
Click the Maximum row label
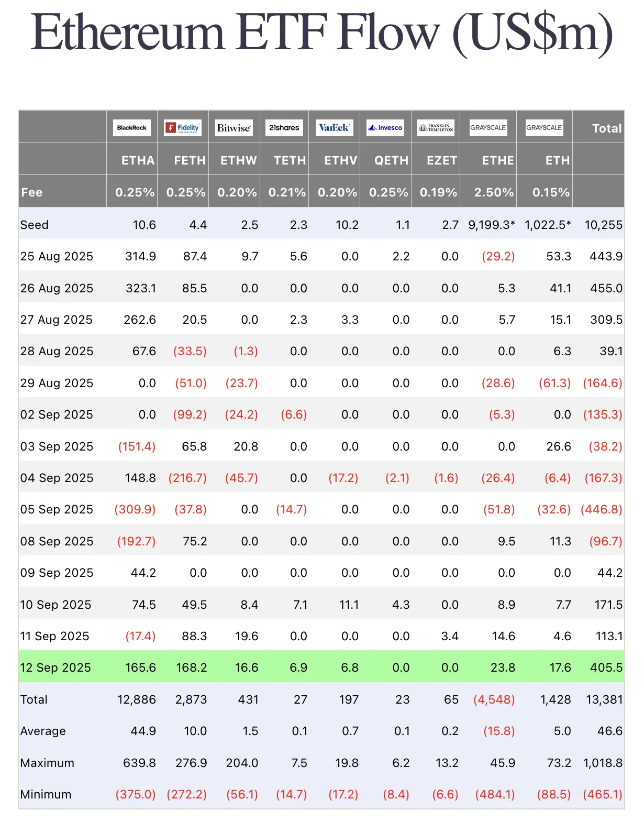[47, 763]
